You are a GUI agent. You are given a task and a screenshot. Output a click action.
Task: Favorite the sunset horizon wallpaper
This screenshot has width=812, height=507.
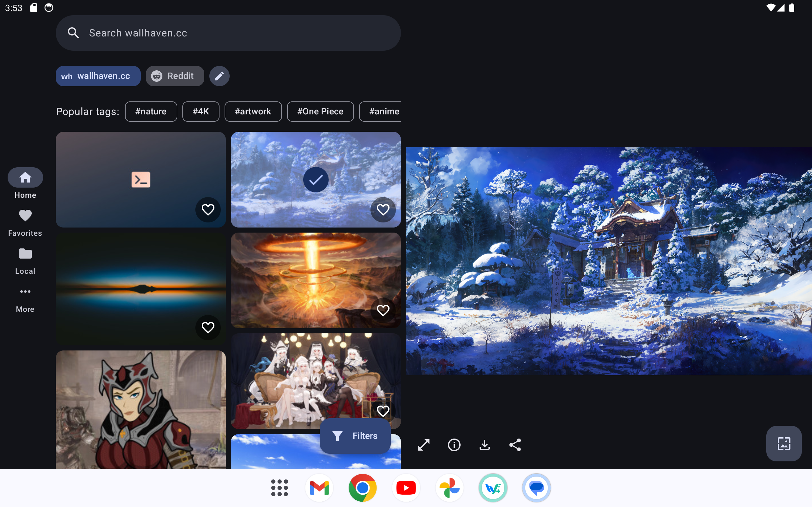[x=208, y=328]
